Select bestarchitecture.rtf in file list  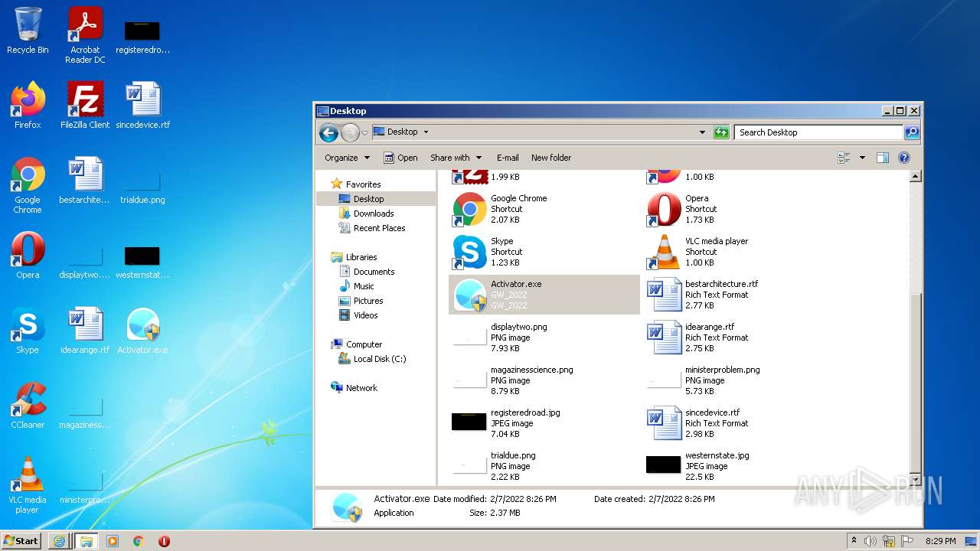coord(738,295)
